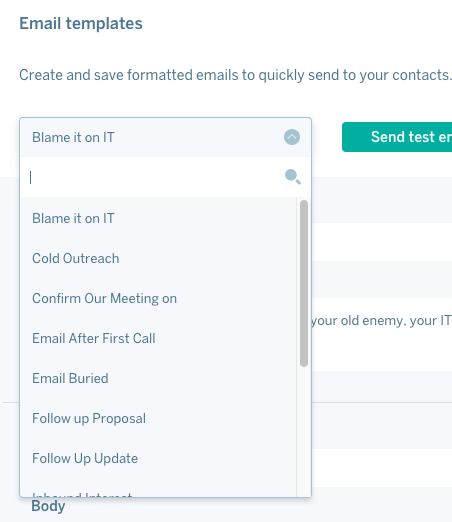Pick the Email After First Call template
This screenshot has height=522, width=452.
click(x=158, y=339)
